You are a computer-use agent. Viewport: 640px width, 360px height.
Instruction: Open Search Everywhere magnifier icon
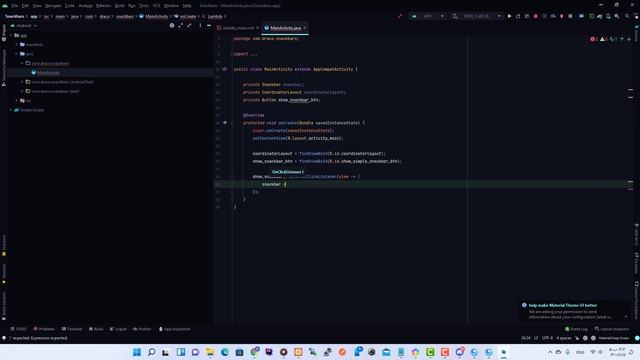627,16
